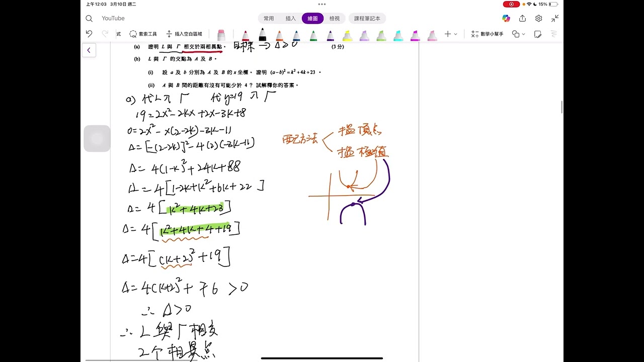Click the YouTube notebook title
This screenshot has height=362, width=644.
click(x=113, y=19)
